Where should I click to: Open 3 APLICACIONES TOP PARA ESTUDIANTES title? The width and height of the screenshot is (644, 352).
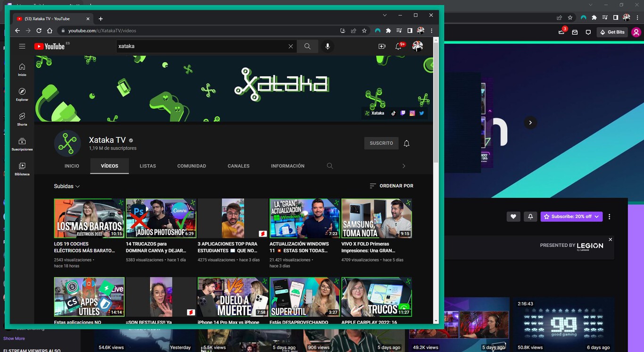[x=228, y=247]
